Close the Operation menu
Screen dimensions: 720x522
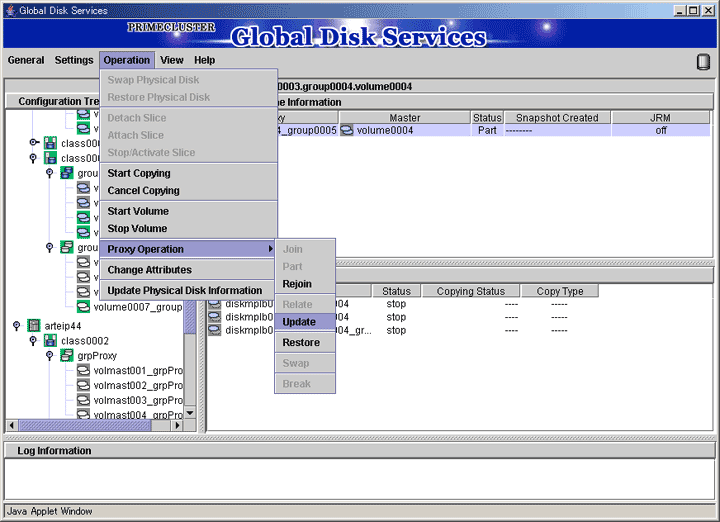[127, 60]
